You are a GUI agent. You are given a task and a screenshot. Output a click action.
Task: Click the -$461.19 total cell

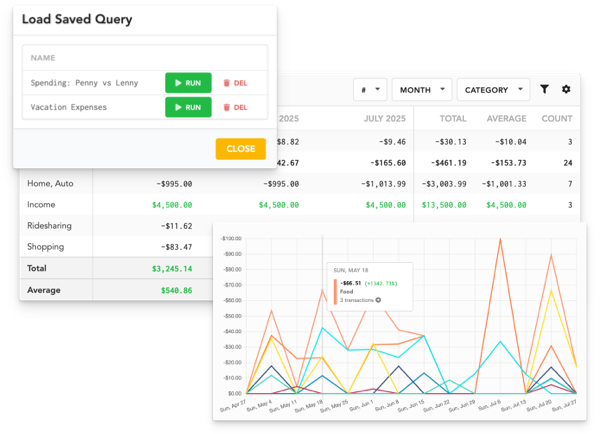point(448,163)
